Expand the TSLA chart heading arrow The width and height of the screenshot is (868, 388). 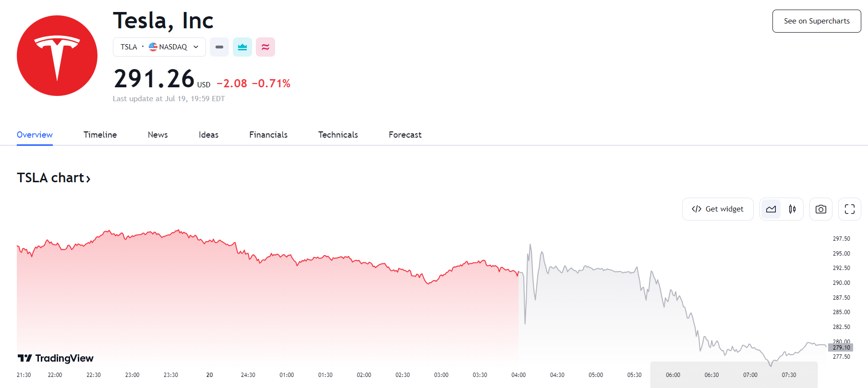pos(88,179)
